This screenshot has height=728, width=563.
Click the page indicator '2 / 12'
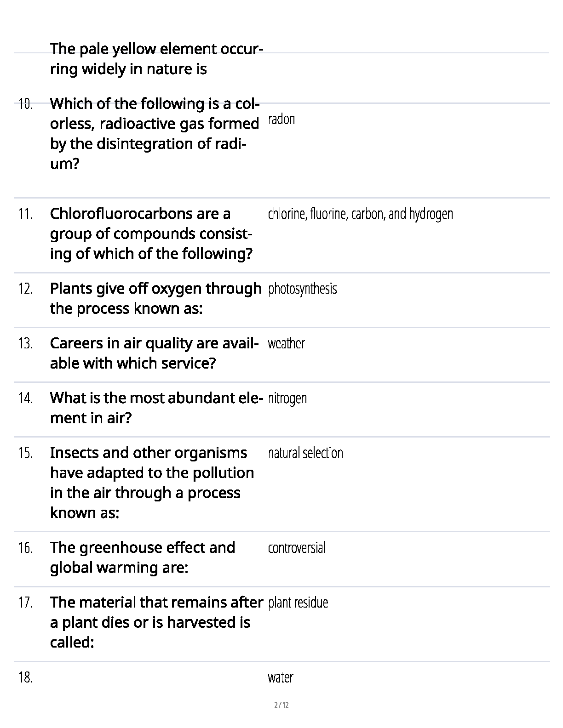(281, 705)
